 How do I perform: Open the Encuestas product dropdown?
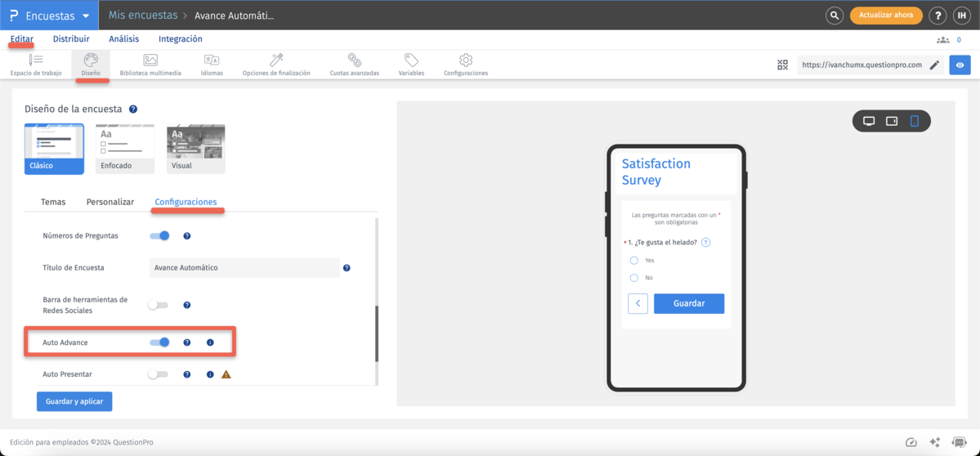pyautogui.click(x=49, y=16)
